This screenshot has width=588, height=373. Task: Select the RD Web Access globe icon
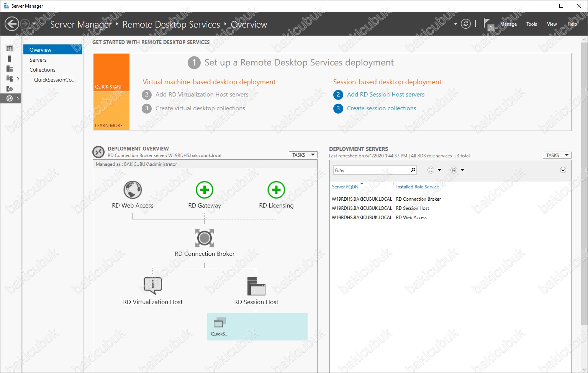tap(133, 190)
